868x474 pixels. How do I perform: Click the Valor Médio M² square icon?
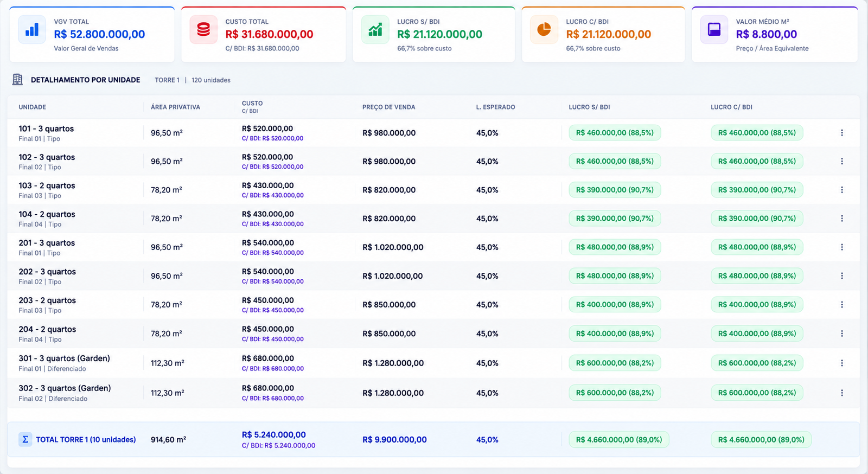point(714,29)
